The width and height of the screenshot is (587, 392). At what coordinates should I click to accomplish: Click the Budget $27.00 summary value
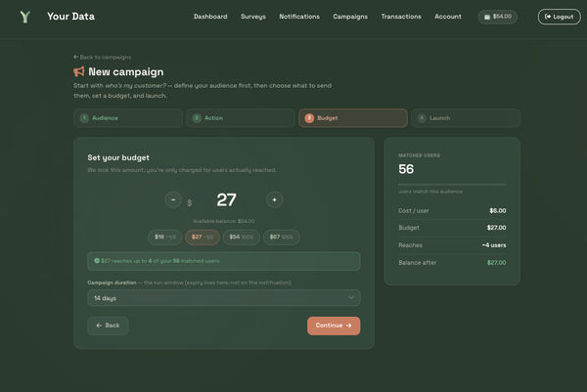(496, 228)
